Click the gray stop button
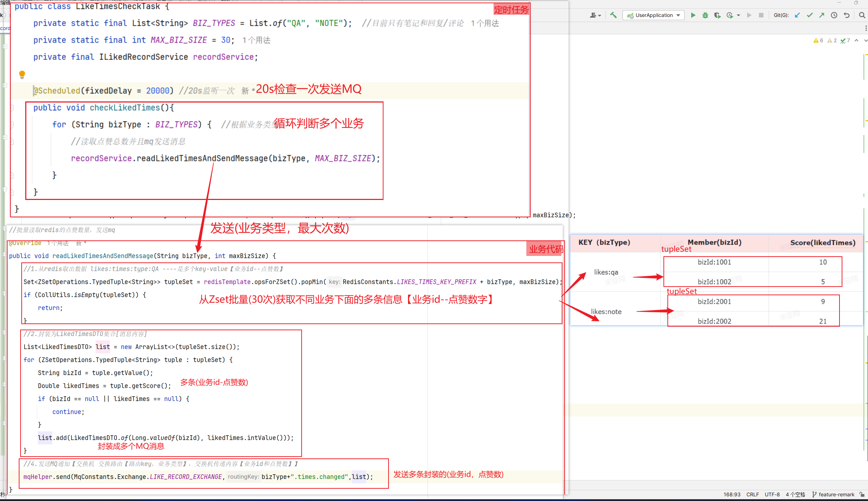Screen dimensions: 868x501 [761, 15]
